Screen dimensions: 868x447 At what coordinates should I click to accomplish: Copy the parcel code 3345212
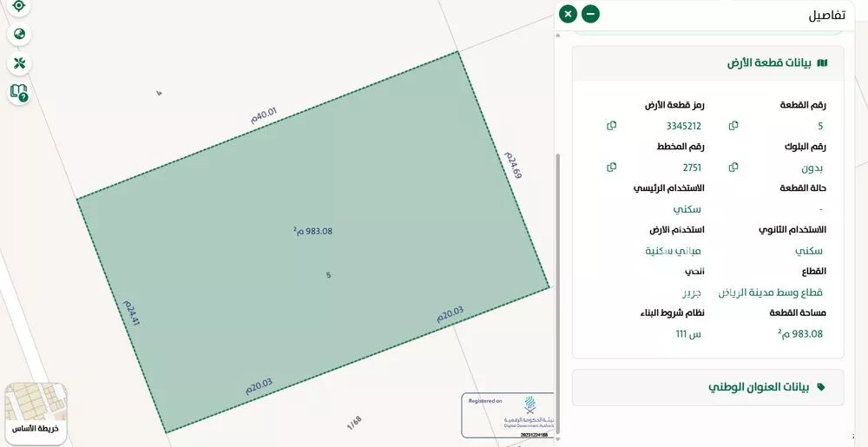pos(612,126)
